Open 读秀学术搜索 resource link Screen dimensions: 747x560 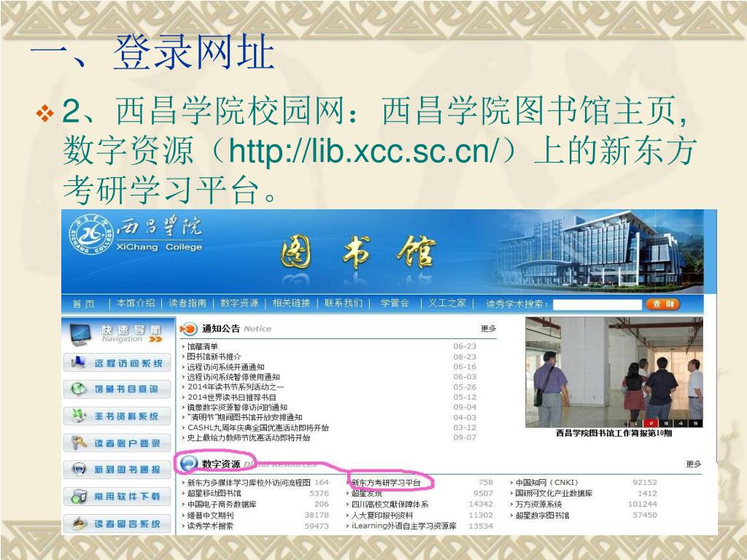pyautogui.click(x=210, y=526)
